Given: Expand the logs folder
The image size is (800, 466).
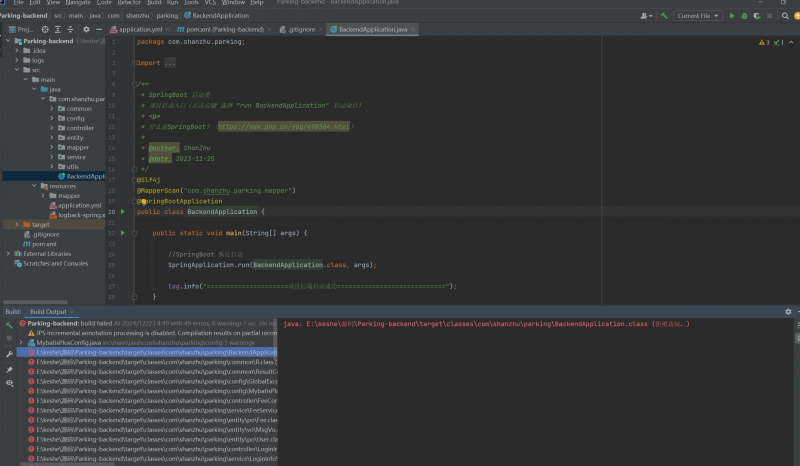Looking at the screenshot, I should point(17,60).
